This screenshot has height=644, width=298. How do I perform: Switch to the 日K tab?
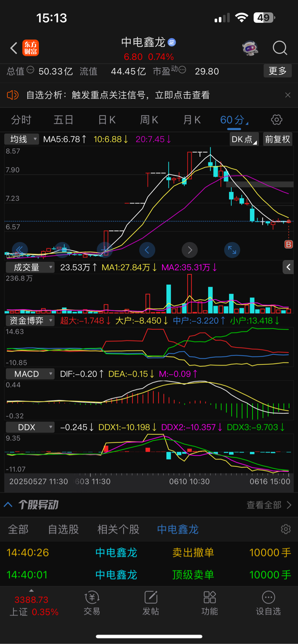tap(107, 120)
